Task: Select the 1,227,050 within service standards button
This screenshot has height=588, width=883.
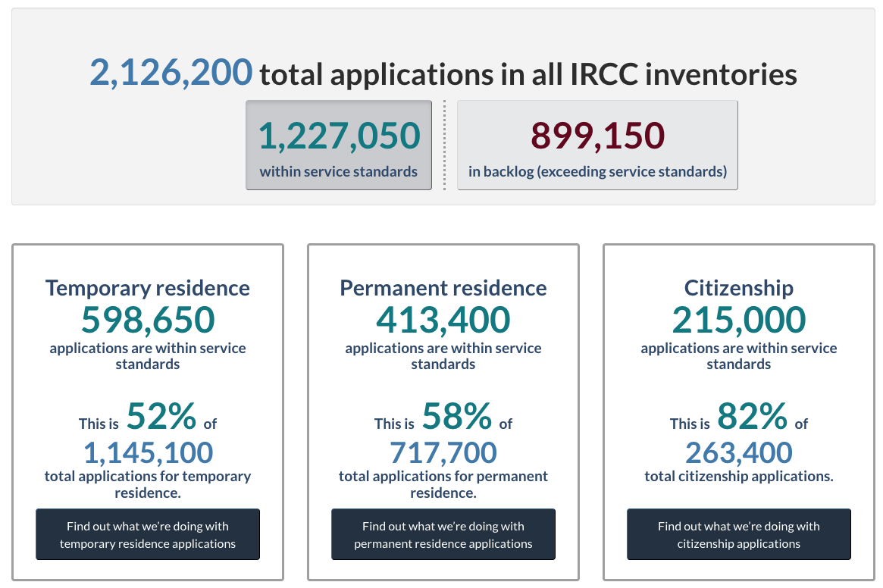Action: pyautogui.click(x=339, y=145)
